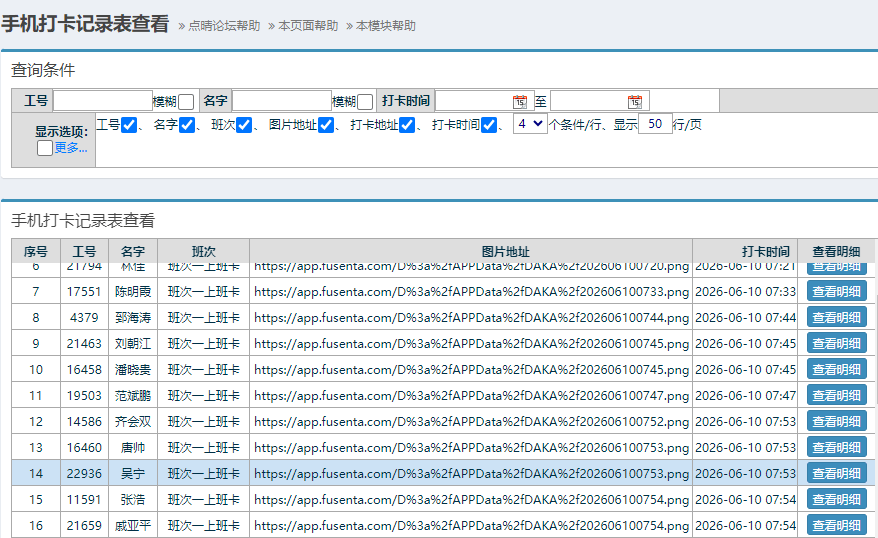The image size is (878, 538).
Task: Select employee number cell 17551
Action: point(85,292)
